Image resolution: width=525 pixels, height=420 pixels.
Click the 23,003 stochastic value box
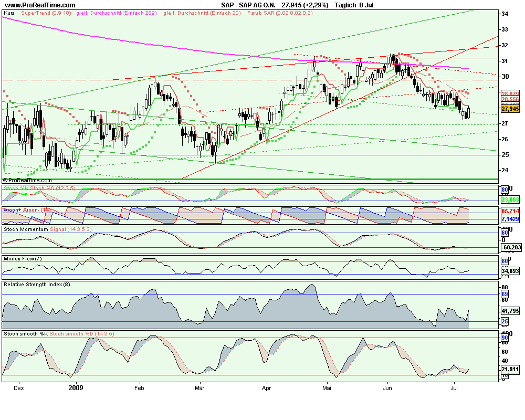510,199
